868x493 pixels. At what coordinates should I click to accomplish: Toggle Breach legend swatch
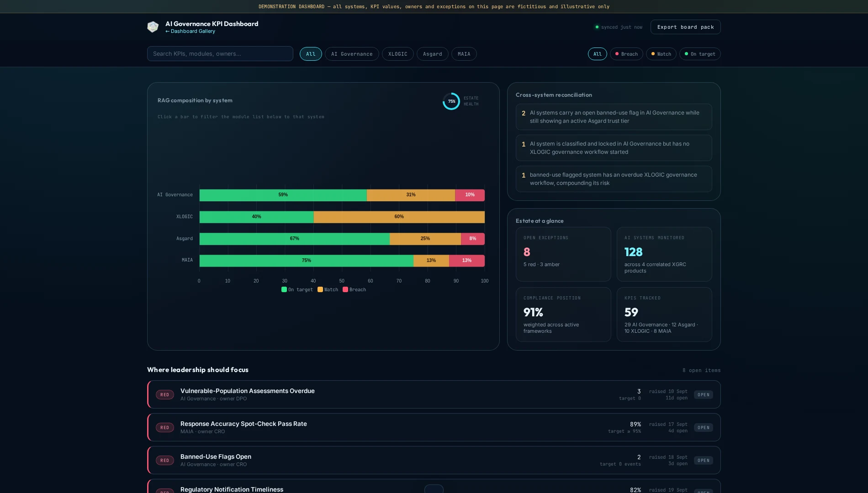click(345, 289)
